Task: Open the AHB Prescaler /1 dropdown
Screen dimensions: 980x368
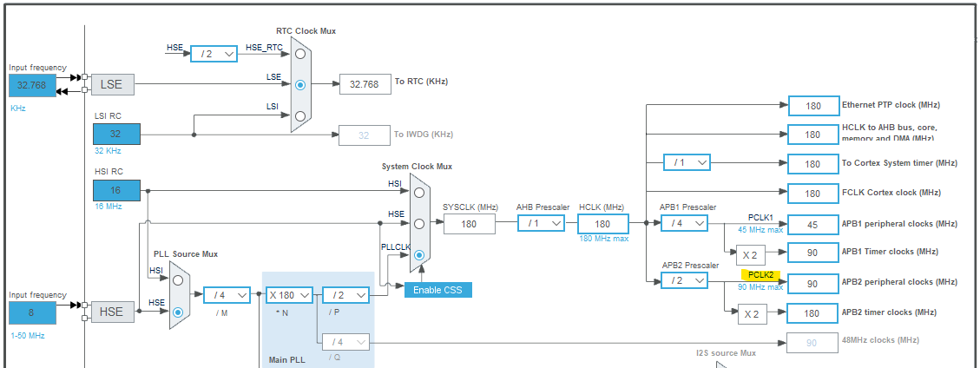Action: [x=542, y=223]
